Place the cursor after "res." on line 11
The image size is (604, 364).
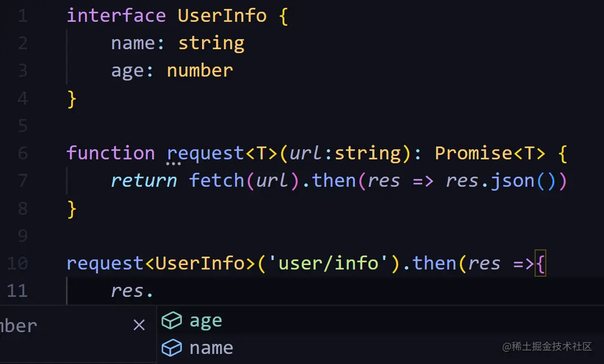coord(155,291)
